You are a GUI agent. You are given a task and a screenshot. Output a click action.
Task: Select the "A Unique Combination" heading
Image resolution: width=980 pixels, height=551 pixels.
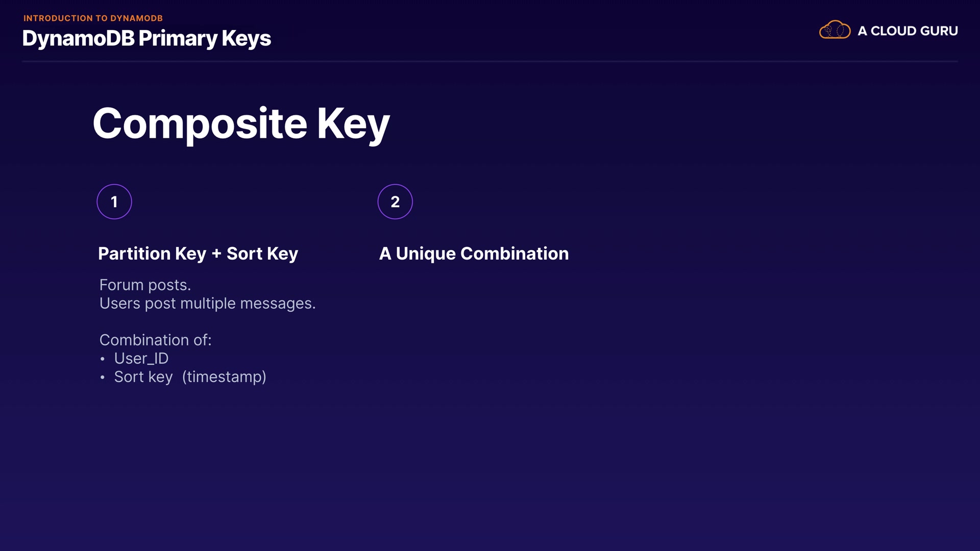pos(474,254)
